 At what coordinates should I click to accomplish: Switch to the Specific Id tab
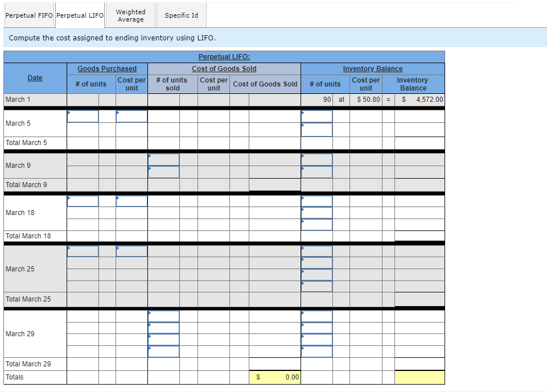(181, 15)
